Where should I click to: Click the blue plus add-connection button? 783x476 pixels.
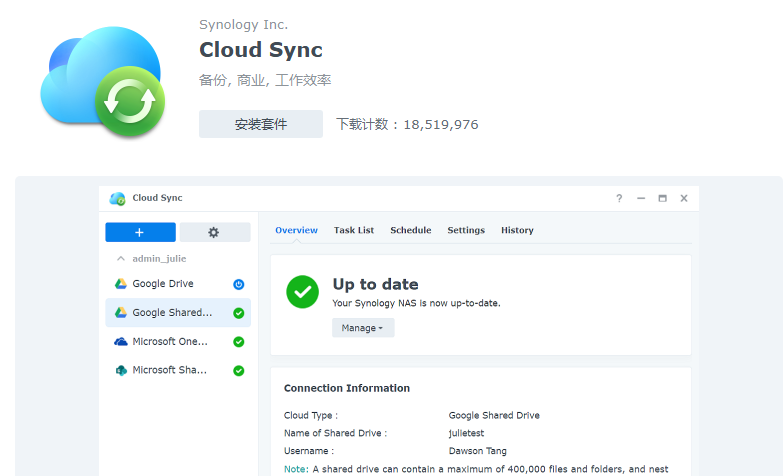coord(140,232)
